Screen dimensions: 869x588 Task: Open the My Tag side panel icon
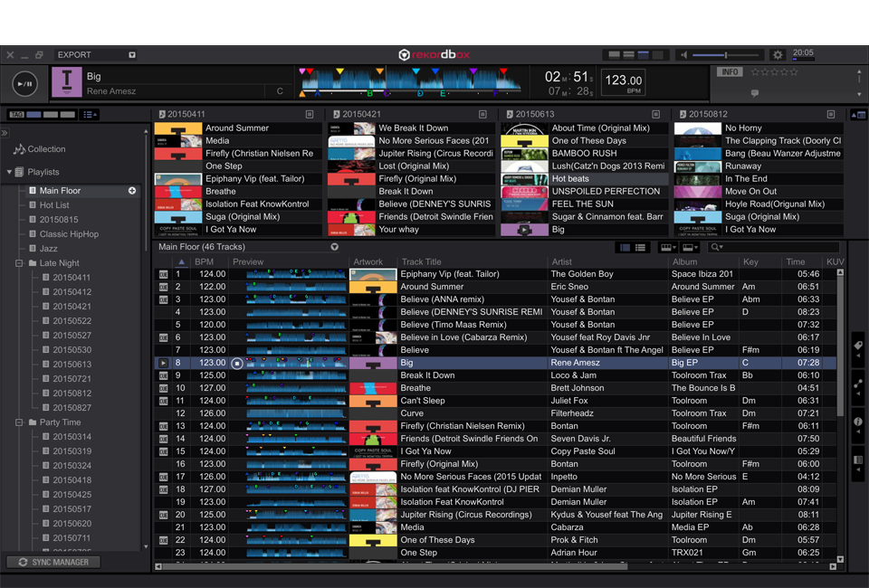pyautogui.click(x=857, y=346)
